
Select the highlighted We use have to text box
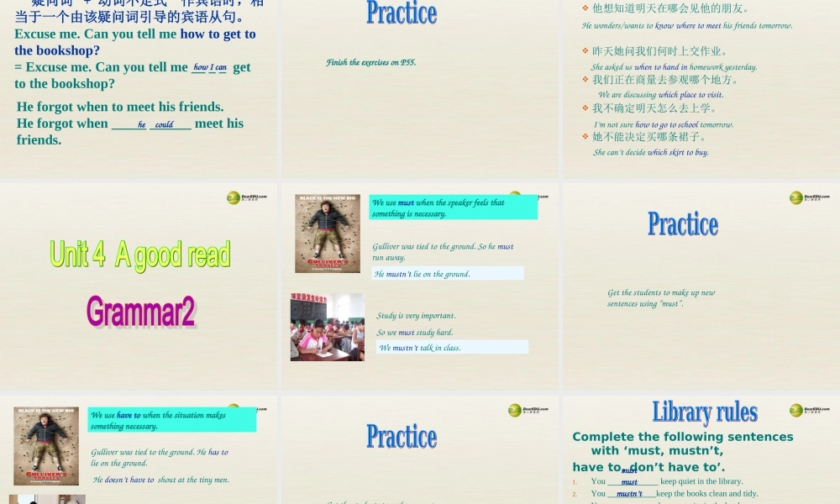[172, 420]
